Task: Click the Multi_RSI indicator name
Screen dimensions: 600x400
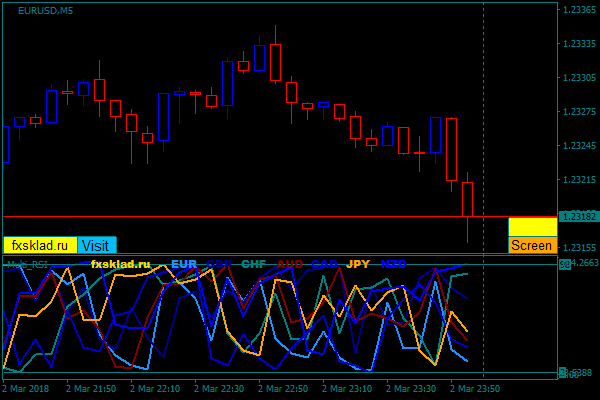Action: [27, 264]
